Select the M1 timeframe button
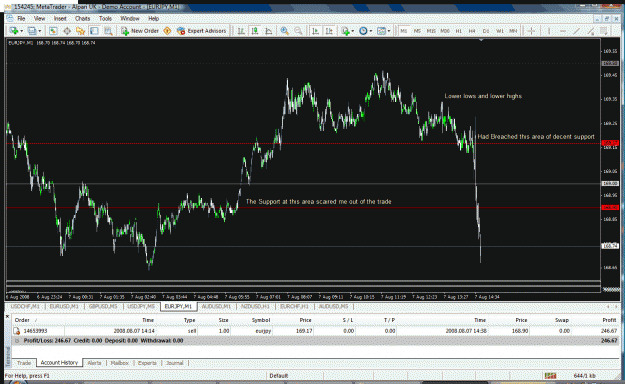 (x=404, y=31)
